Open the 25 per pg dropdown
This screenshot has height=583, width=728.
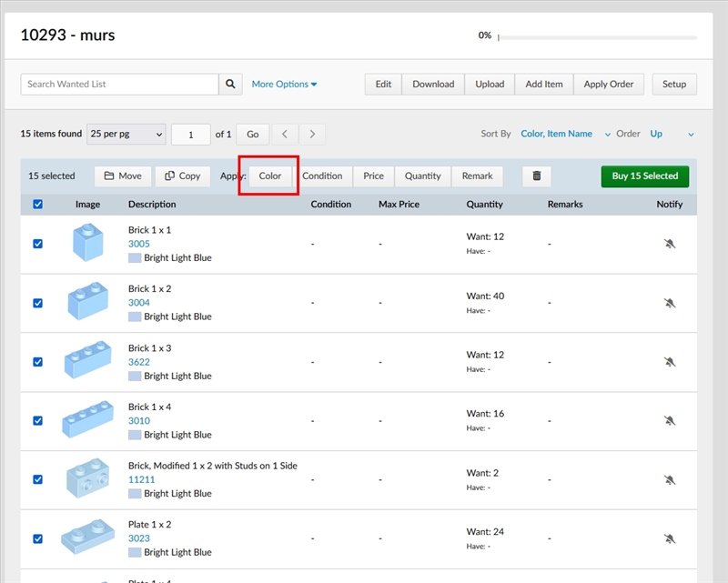(126, 134)
